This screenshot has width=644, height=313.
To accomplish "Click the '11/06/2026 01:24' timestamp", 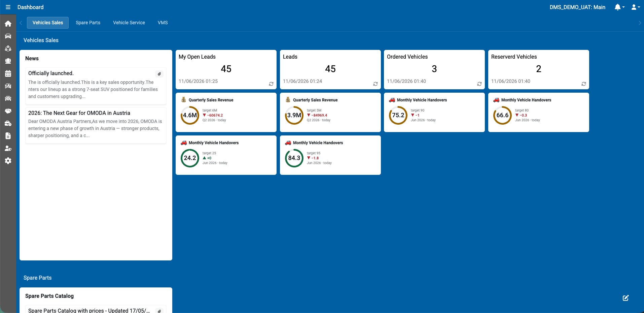I will 302,81.
